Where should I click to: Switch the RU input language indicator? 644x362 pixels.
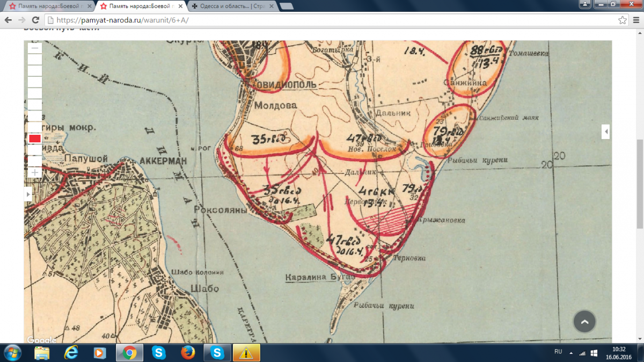pos(558,351)
